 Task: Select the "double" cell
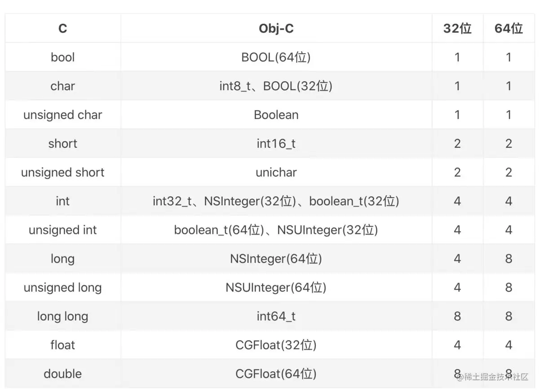(62, 374)
